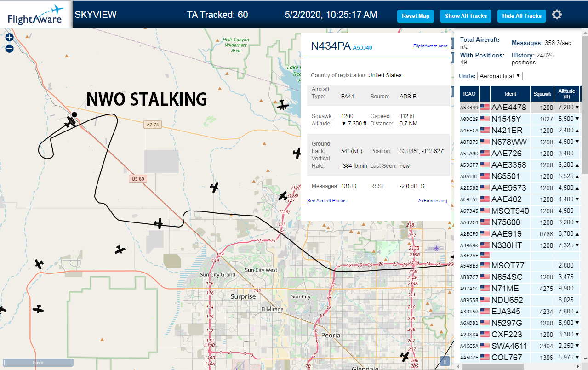588x370 pixels.
Task: Select the EJA345 aircraft row
Action: point(519,312)
